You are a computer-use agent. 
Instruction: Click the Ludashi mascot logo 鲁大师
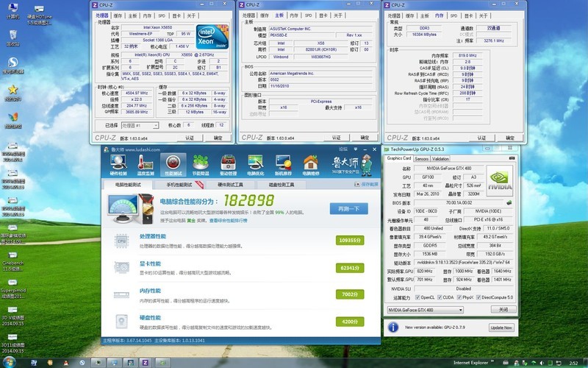[x=352, y=164]
